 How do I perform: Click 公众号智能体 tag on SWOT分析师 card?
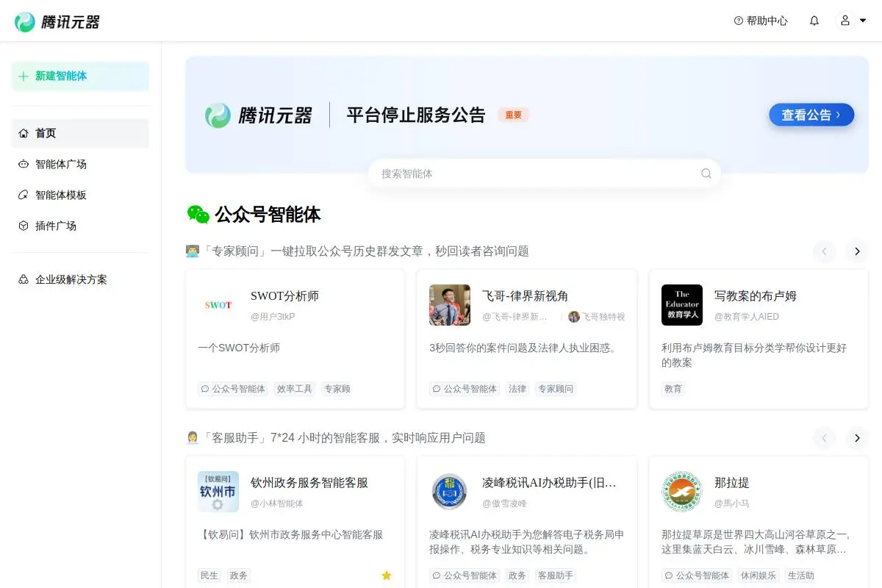(x=233, y=389)
